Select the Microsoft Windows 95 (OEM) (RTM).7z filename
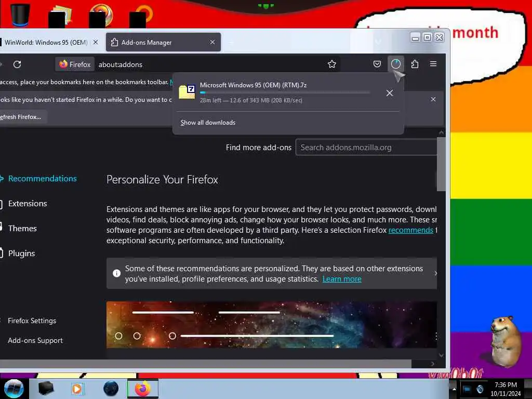 [x=253, y=85]
